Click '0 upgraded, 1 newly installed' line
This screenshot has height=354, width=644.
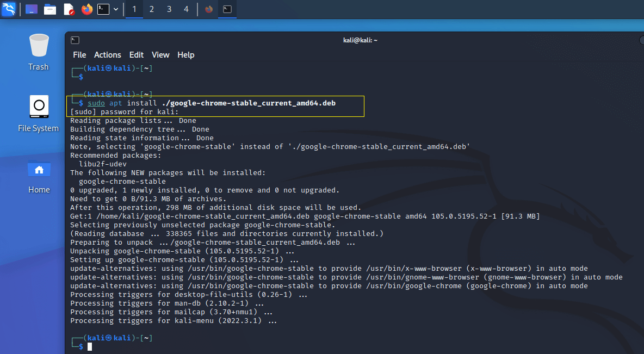coord(205,190)
